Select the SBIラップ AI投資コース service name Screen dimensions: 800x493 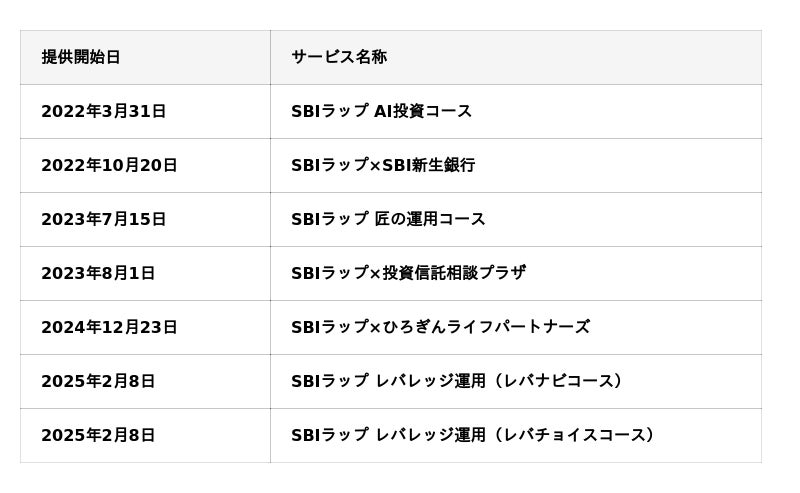pos(381,111)
